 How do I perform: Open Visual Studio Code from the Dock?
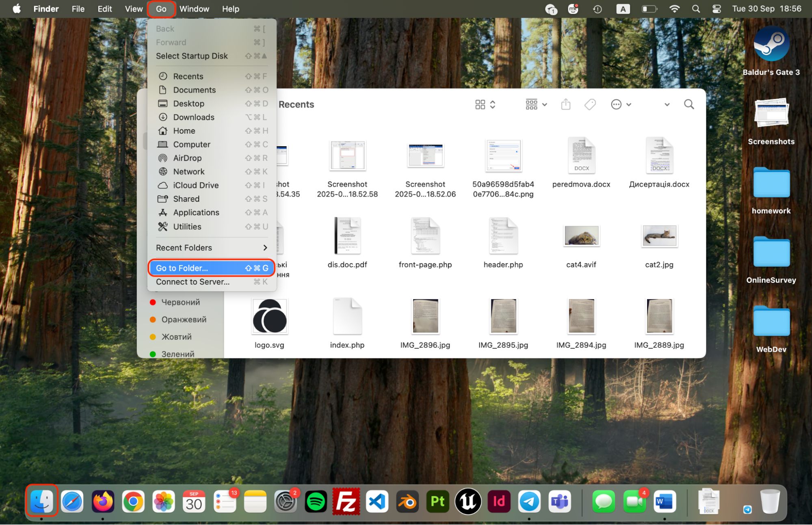(377, 501)
